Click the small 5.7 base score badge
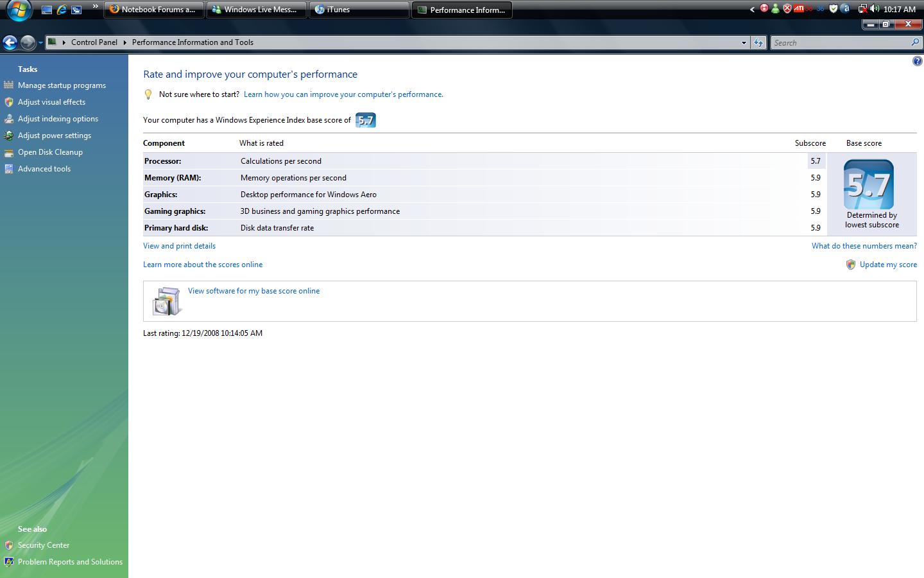 click(x=366, y=120)
